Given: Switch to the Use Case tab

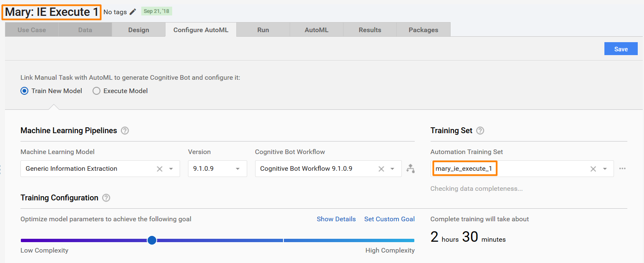Looking at the screenshot, I should [x=32, y=30].
